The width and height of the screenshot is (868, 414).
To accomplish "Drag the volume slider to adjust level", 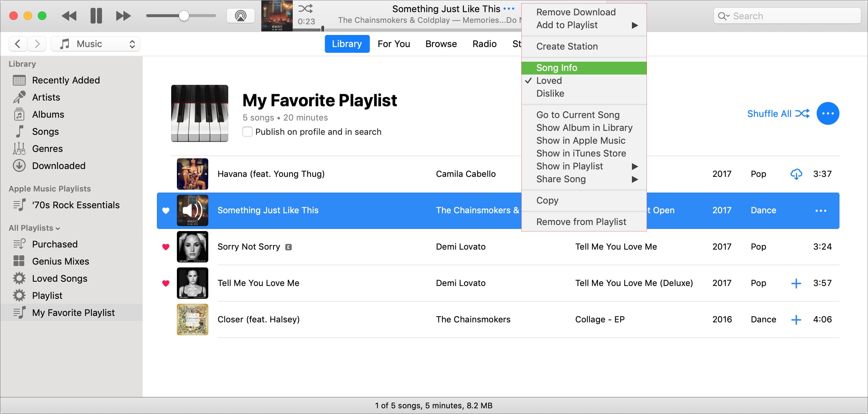I will (x=182, y=16).
